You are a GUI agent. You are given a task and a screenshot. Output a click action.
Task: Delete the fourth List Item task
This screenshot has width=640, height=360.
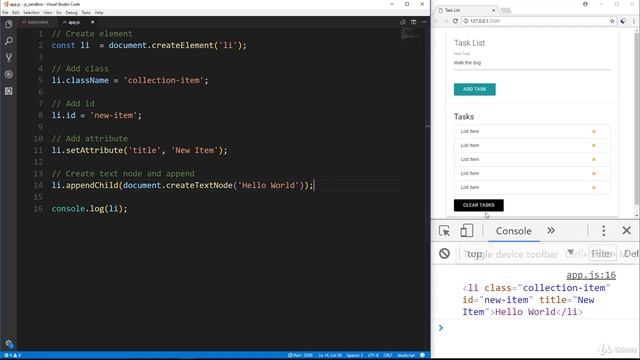[x=594, y=173]
